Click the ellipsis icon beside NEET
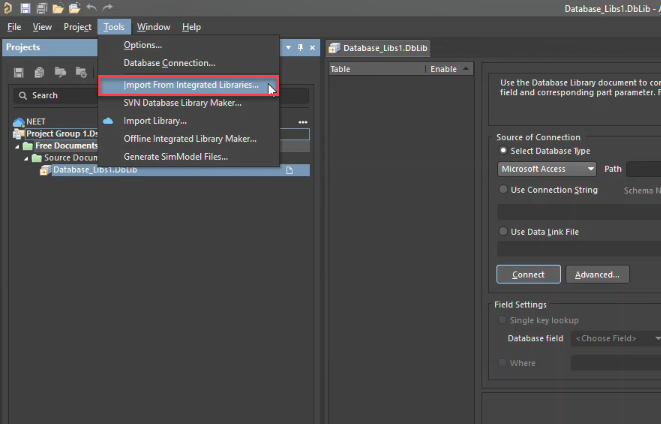Image resolution: width=661 pixels, height=424 pixels. [x=303, y=122]
